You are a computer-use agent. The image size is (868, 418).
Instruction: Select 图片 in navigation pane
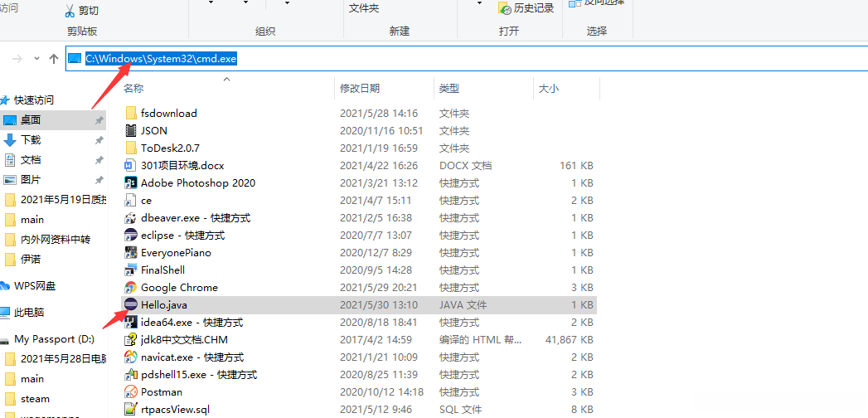tap(31, 180)
